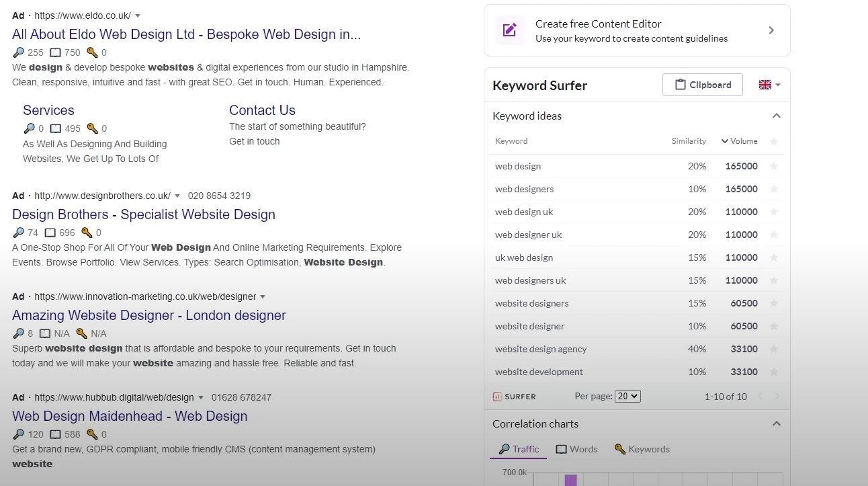868x486 pixels.
Task: Collapse the Keyword ideas section
Action: click(777, 116)
